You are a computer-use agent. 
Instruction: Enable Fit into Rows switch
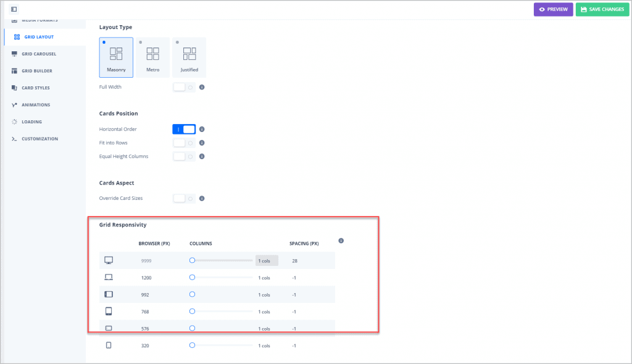(x=184, y=143)
